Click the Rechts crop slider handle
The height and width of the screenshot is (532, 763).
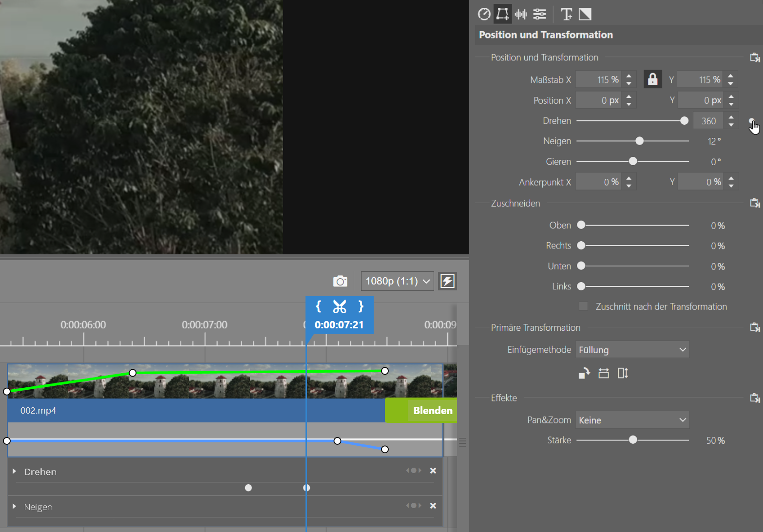[x=581, y=246]
